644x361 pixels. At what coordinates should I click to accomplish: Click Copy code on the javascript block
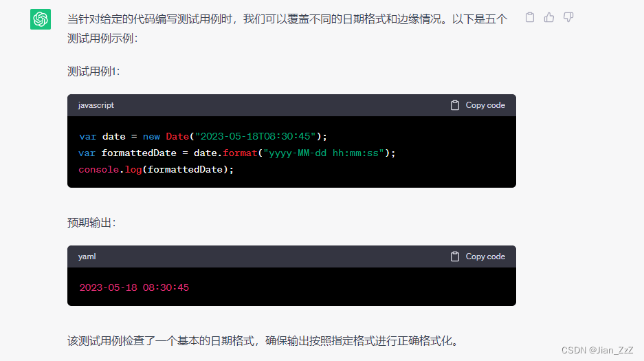pos(478,105)
